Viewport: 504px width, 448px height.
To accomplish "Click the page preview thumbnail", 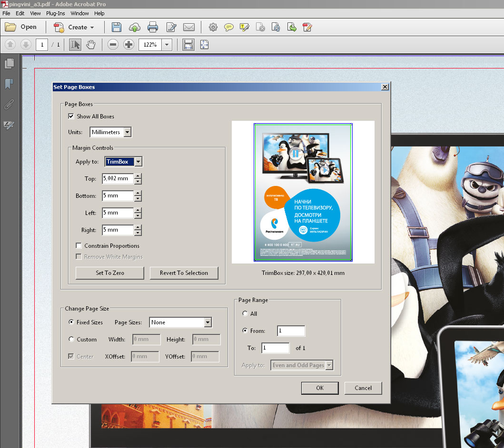I will click(x=303, y=192).
